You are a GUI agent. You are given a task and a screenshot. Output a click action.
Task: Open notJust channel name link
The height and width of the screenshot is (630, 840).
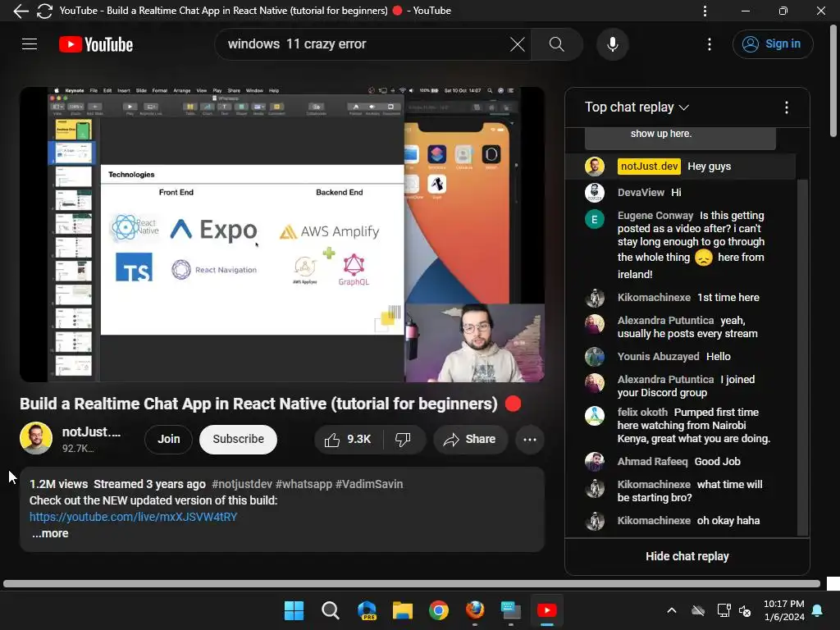[91, 431]
